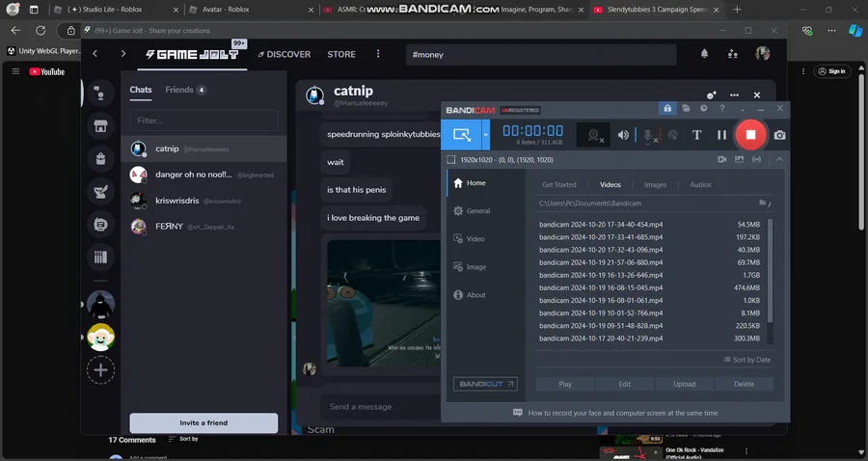Open the chat with kriswrisdris
This screenshot has width=868, height=461.
click(203, 201)
